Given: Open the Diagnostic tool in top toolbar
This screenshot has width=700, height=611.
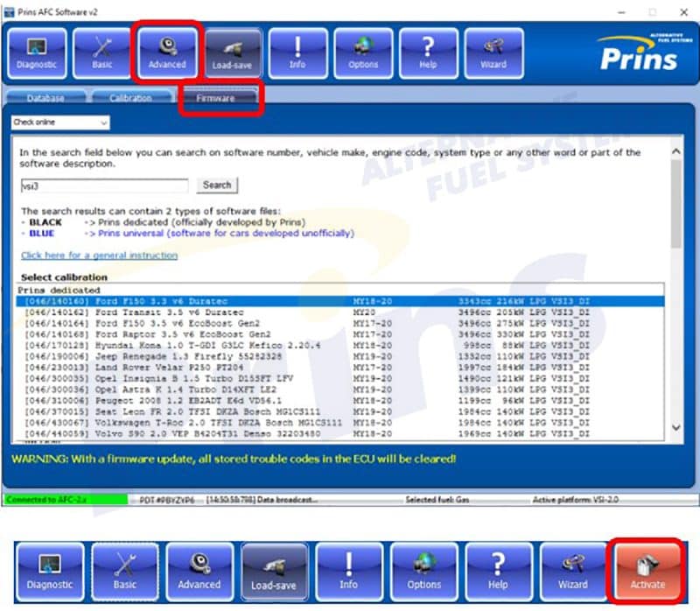Looking at the screenshot, I should [x=37, y=53].
